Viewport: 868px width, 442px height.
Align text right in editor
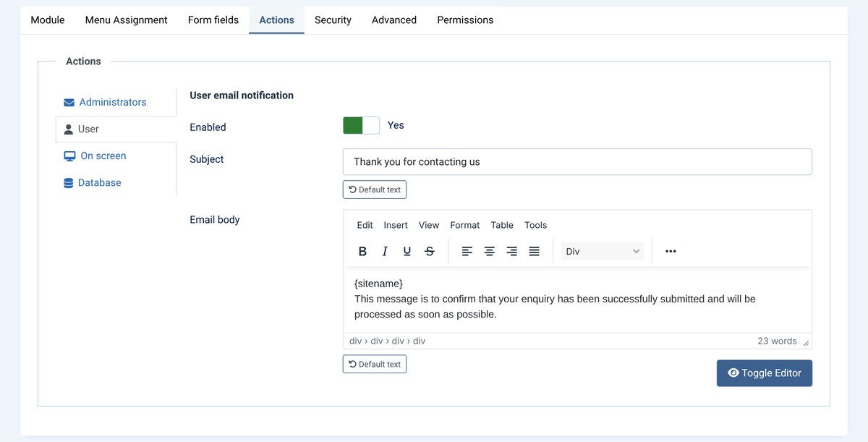coord(512,251)
